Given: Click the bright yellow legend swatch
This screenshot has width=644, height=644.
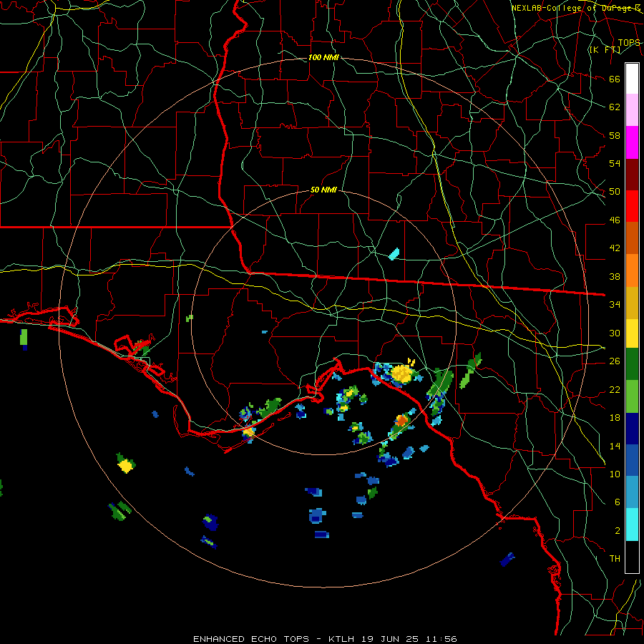Looking at the screenshot, I should pos(632,333).
